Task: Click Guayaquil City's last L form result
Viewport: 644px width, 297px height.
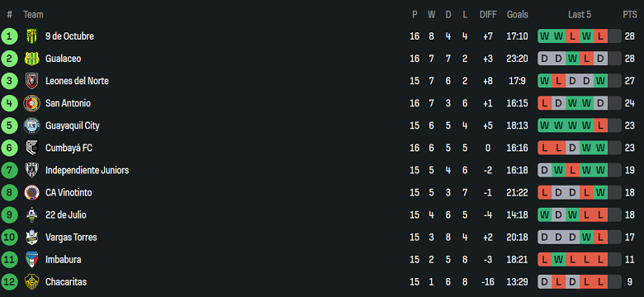Action: click(x=600, y=125)
